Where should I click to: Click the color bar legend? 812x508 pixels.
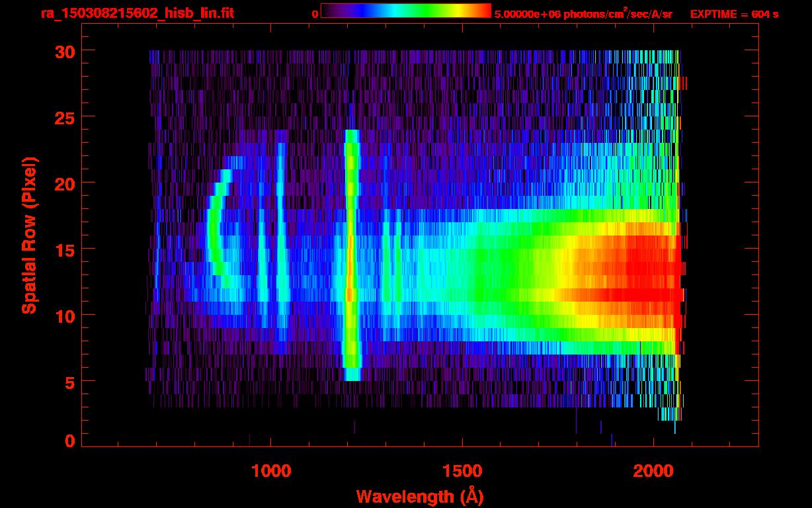pos(406,11)
